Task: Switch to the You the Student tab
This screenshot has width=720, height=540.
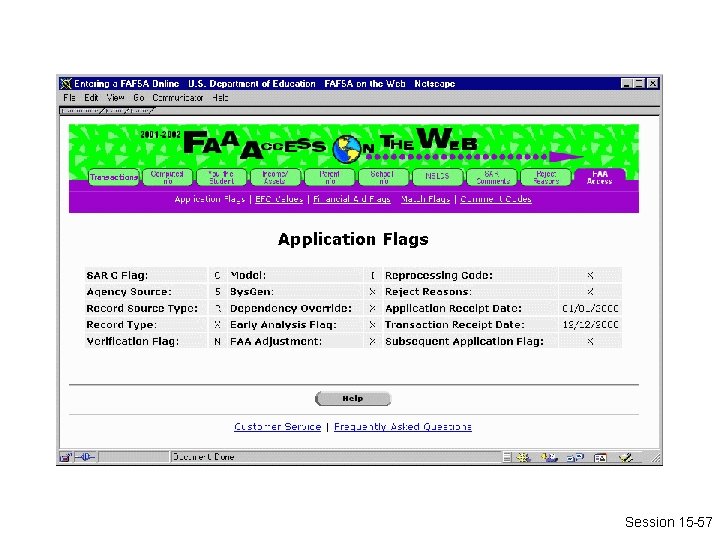Action: tap(221, 177)
